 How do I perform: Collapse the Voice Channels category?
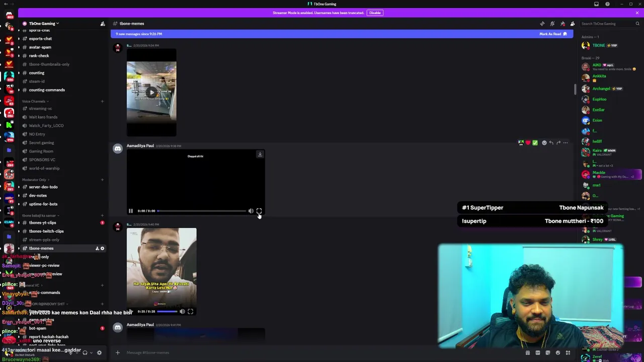click(x=35, y=102)
